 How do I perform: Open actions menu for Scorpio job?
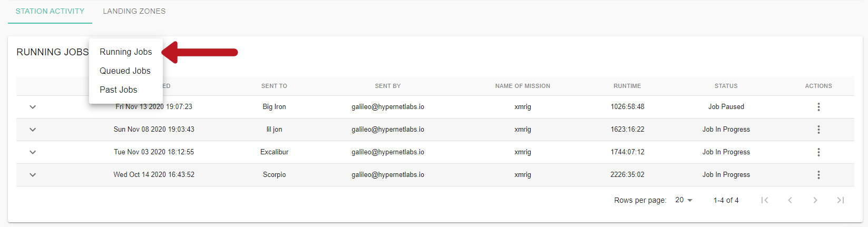(818, 175)
